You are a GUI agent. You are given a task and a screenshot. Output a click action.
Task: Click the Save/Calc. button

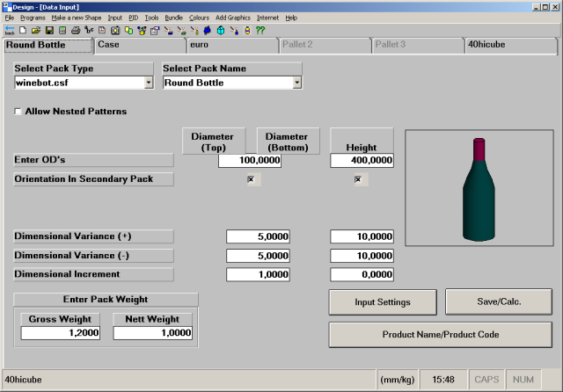coord(499,301)
